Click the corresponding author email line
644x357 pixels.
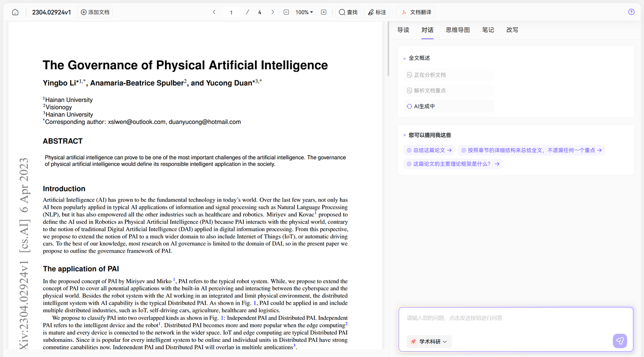click(142, 122)
